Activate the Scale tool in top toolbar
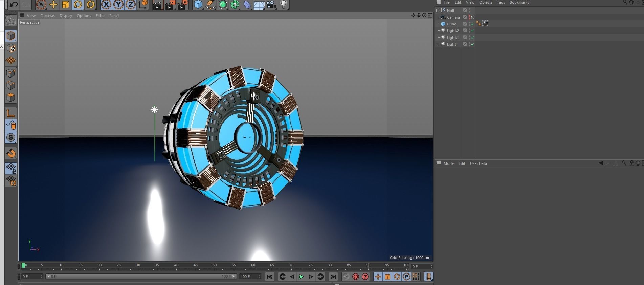 tap(65, 5)
